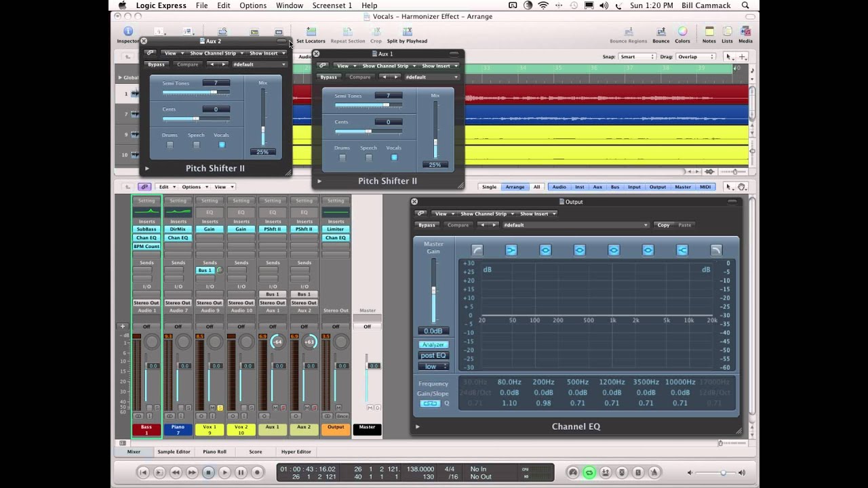Toggle Bypass in Output Channel EQ window

point(427,225)
